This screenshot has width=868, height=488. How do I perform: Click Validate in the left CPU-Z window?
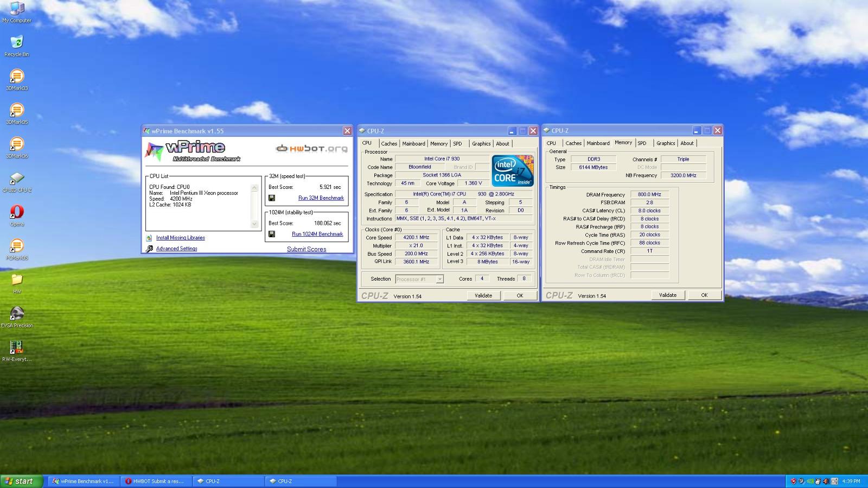[x=483, y=296]
